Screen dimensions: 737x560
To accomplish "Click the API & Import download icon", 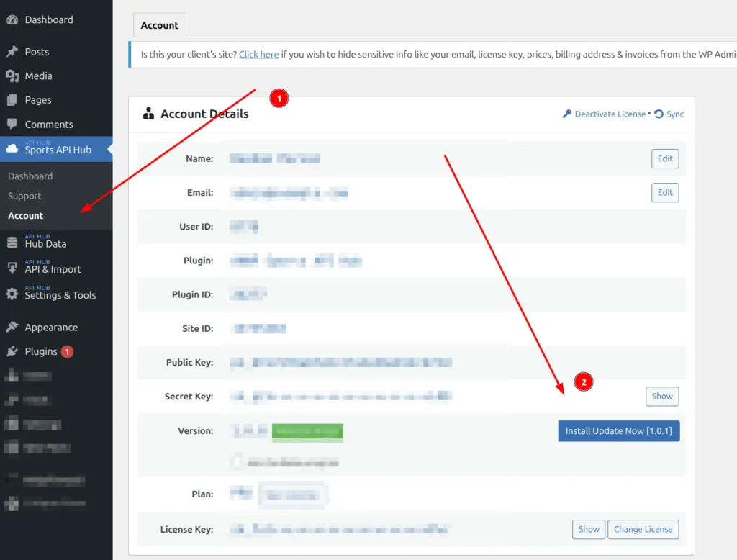I will click(x=12, y=268).
